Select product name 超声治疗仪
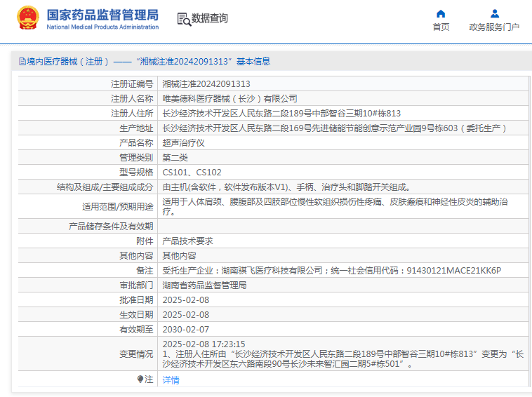This screenshot has height=397, width=532. coord(184,142)
